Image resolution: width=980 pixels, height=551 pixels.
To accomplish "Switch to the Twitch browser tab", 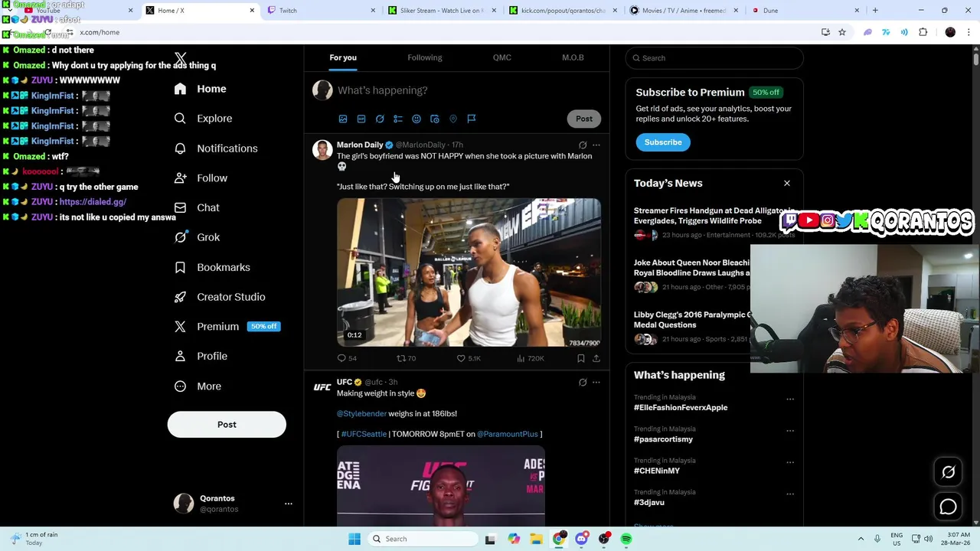I will coord(319,11).
